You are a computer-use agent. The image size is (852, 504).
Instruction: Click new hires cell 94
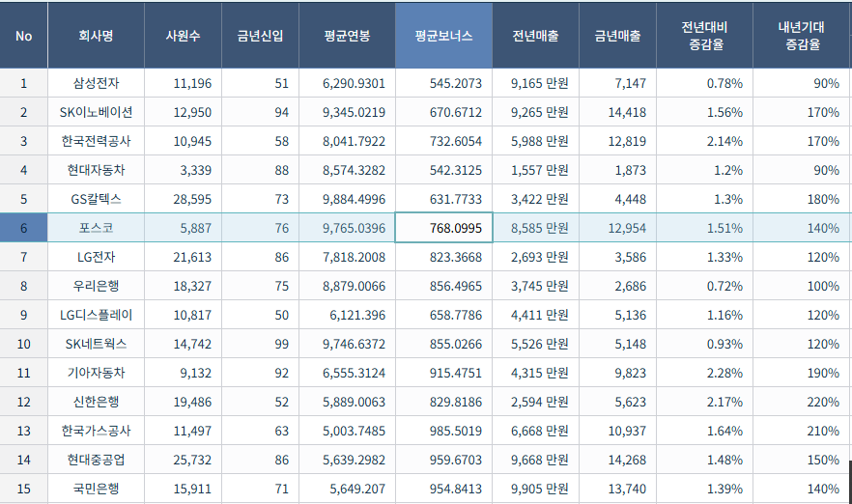coord(260,112)
